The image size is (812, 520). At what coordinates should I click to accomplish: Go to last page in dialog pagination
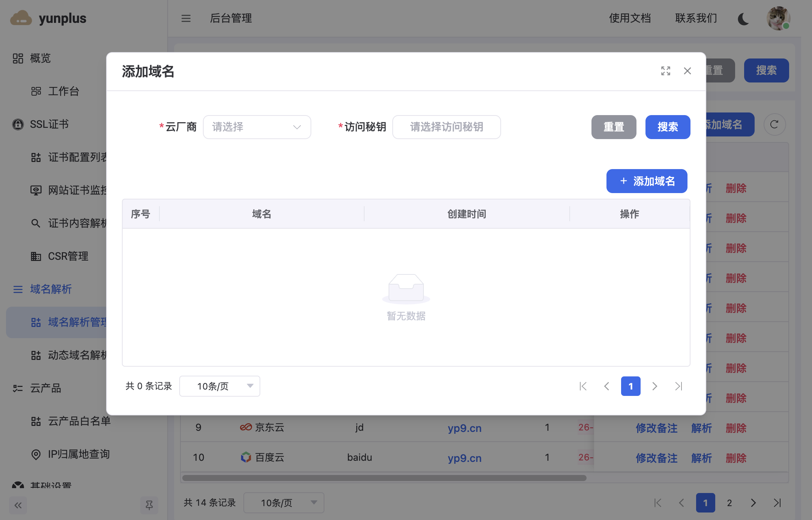[678, 386]
